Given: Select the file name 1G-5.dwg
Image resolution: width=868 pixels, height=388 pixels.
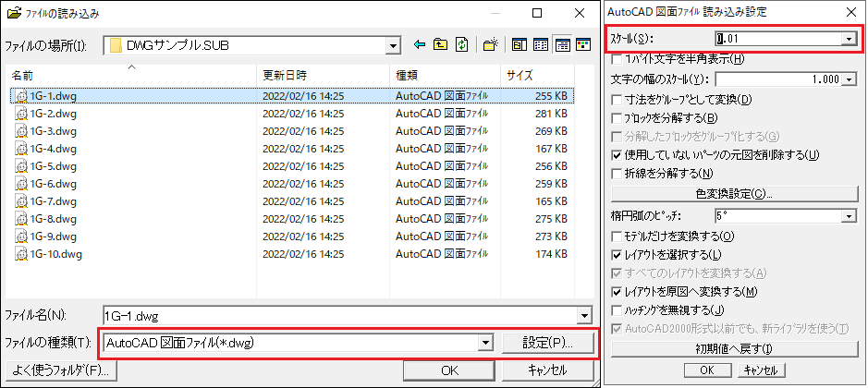Looking at the screenshot, I should 53,166.
